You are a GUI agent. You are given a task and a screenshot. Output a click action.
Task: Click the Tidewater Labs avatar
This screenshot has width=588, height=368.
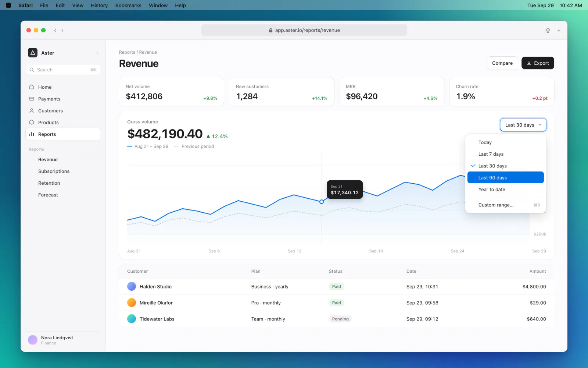point(132,319)
